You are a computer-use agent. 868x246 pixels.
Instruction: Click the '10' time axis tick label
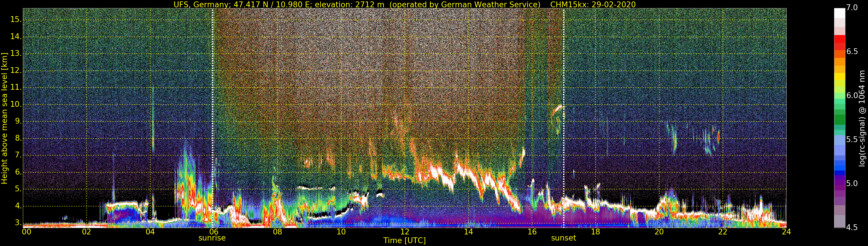click(x=341, y=232)
